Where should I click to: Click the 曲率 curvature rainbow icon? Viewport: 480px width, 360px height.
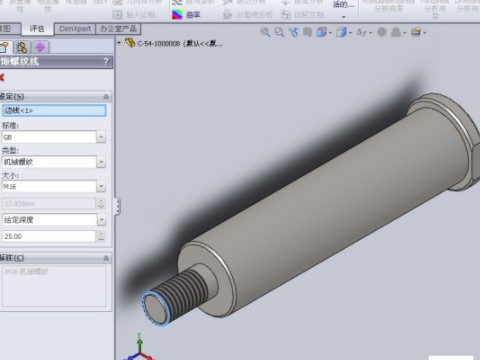[x=177, y=14]
